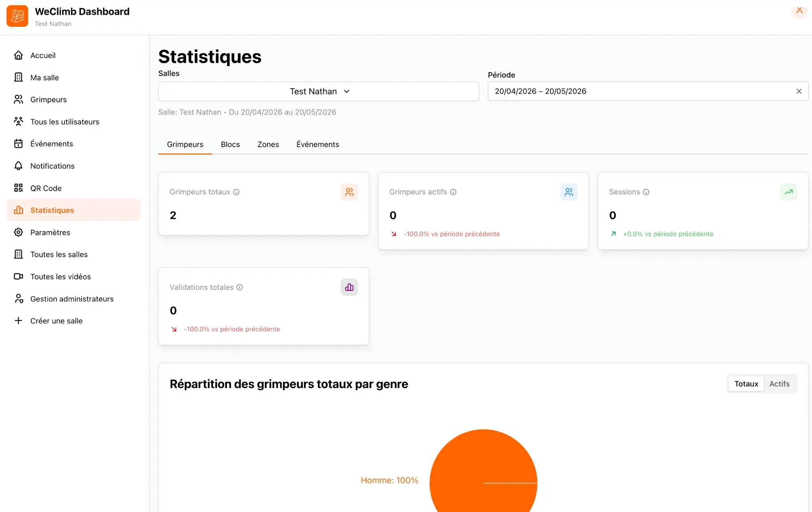Click info icon next to Validations totales

tap(240, 287)
